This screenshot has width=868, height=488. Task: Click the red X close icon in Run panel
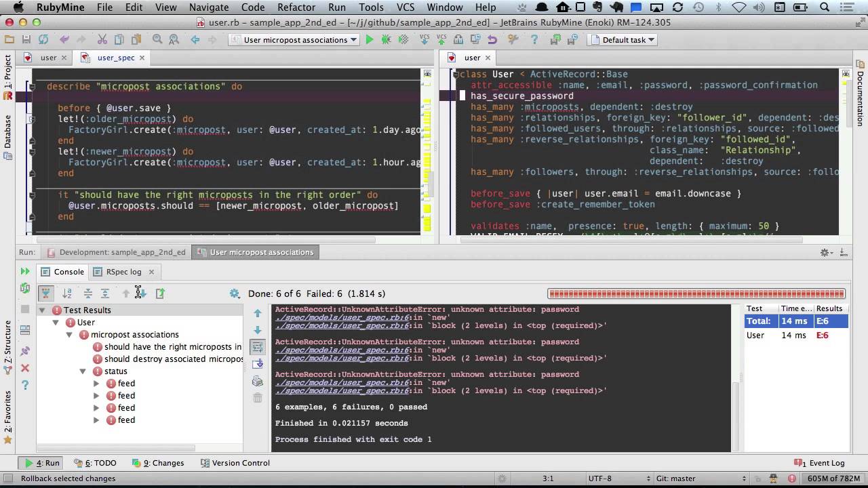[25, 368]
